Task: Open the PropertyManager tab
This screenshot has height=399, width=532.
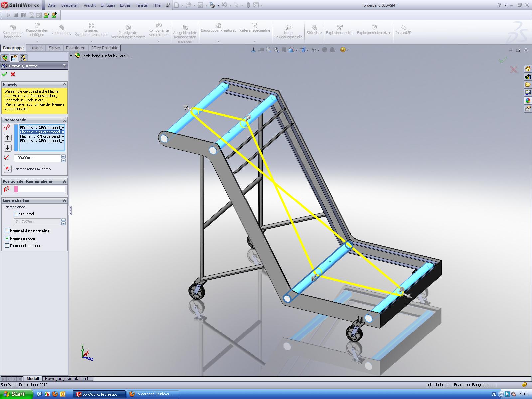Action: (x=14, y=58)
